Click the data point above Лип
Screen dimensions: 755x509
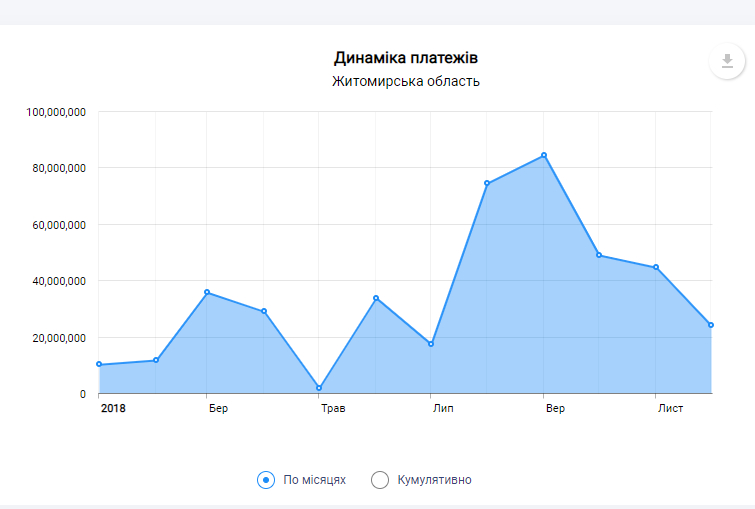(x=431, y=344)
